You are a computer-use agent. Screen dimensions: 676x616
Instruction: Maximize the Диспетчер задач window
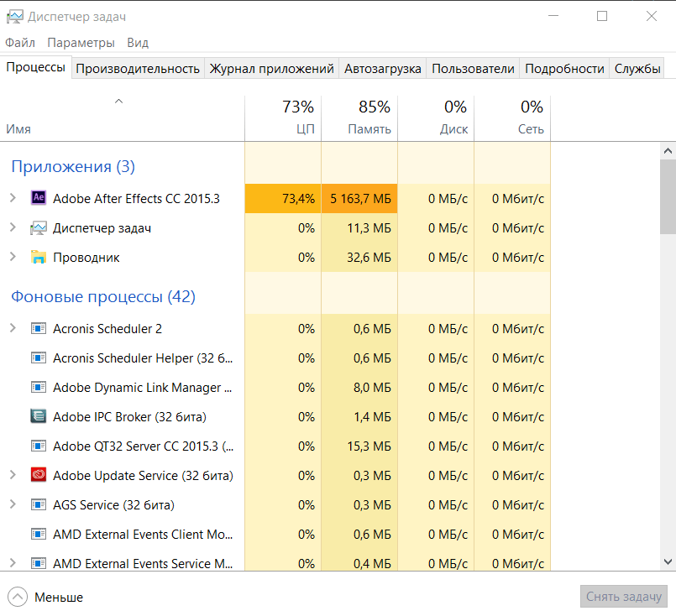[x=602, y=17]
